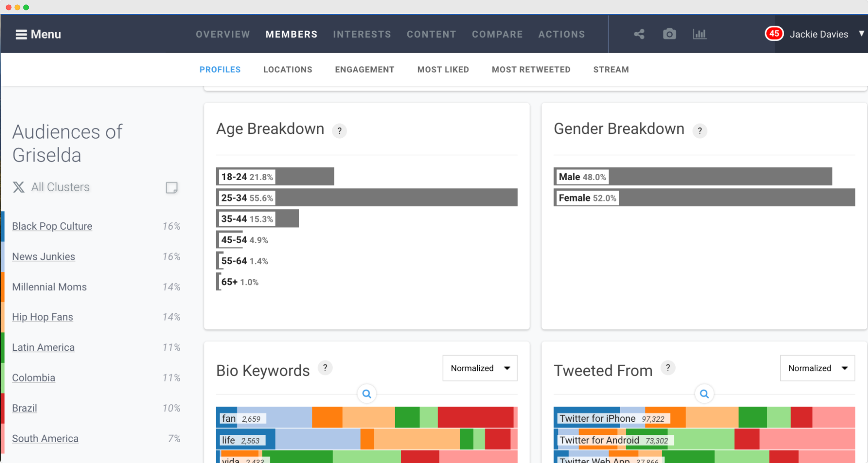Open the hamburger Menu
This screenshot has width=868, height=463.
(x=38, y=34)
